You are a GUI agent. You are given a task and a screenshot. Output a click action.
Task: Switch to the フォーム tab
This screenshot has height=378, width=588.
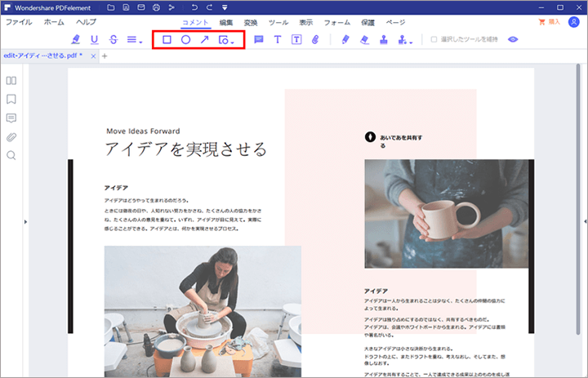[x=336, y=23]
